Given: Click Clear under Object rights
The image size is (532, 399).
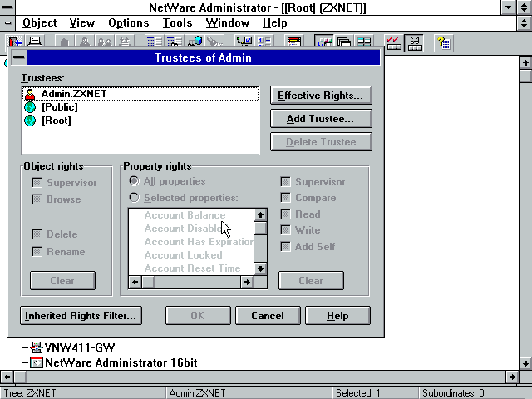Looking at the screenshot, I should pos(62,281).
